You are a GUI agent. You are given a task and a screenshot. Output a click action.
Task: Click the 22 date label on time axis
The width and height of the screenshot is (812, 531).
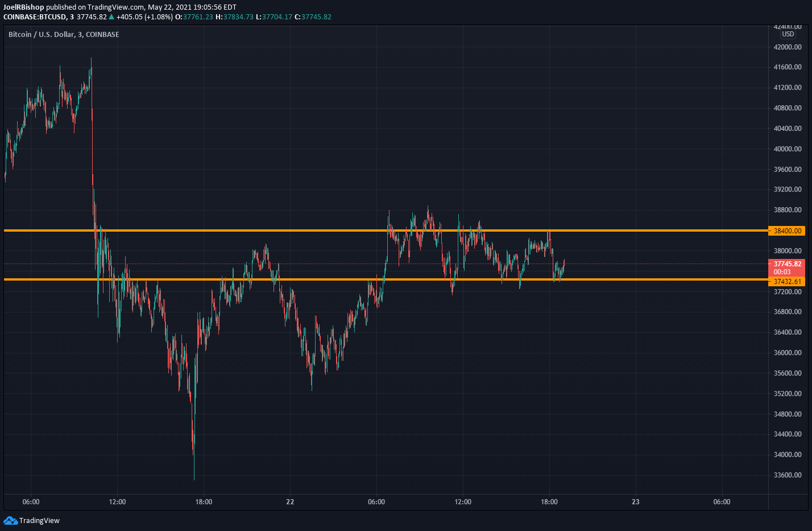[x=290, y=502]
